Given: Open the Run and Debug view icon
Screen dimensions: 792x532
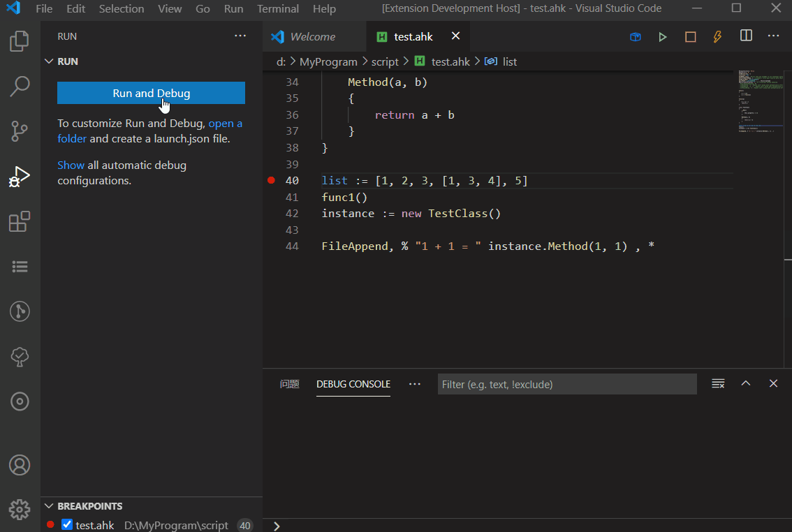Looking at the screenshot, I should click(x=20, y=177).
